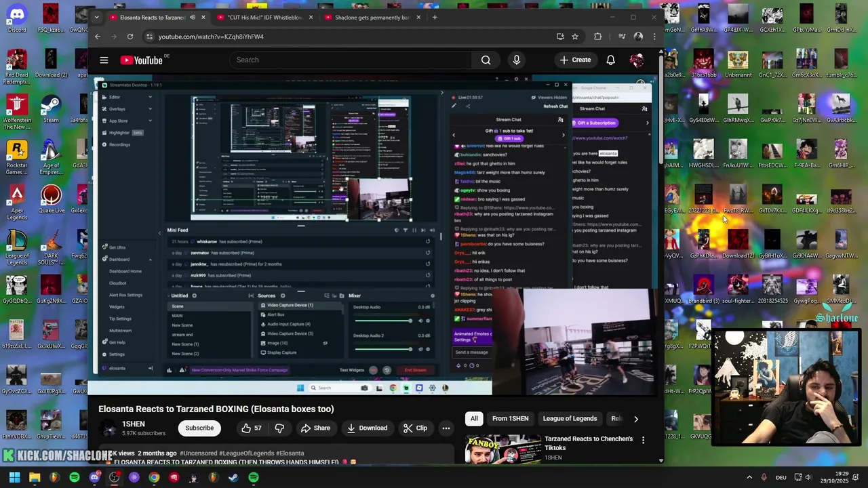Clip the video
The height and width of the screenshot is (488, 868).
[x=414, y=428]
